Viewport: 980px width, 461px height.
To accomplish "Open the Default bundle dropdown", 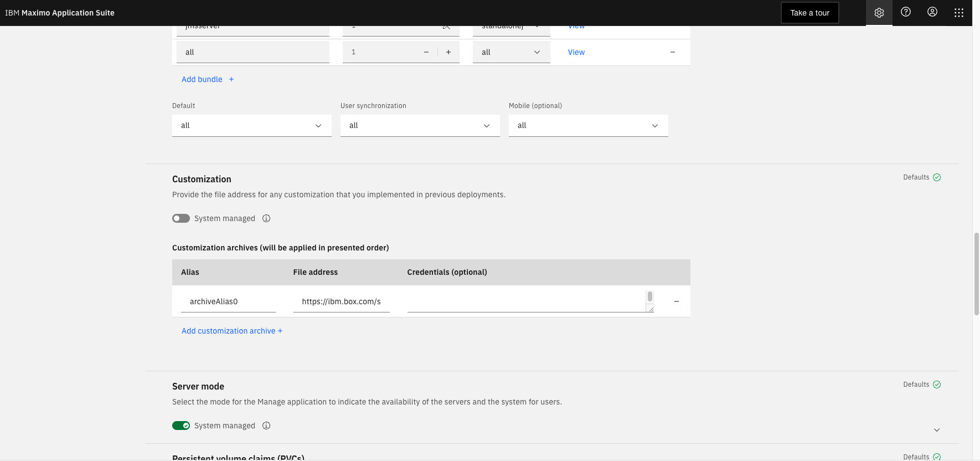I will [x=251, y=126].
